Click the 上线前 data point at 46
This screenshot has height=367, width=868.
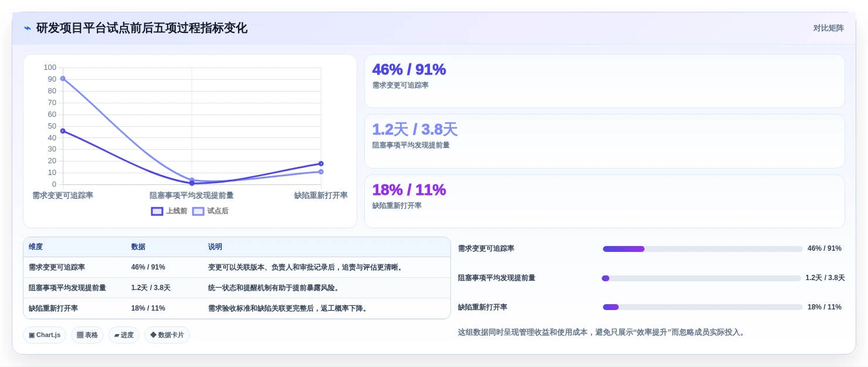tap(63, 131)
